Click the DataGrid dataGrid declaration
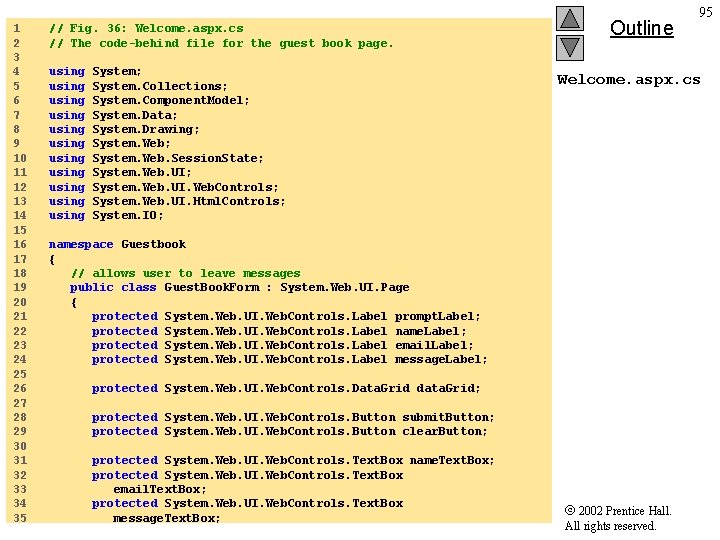This screenshot has height=540, width=720. point(286,388)
